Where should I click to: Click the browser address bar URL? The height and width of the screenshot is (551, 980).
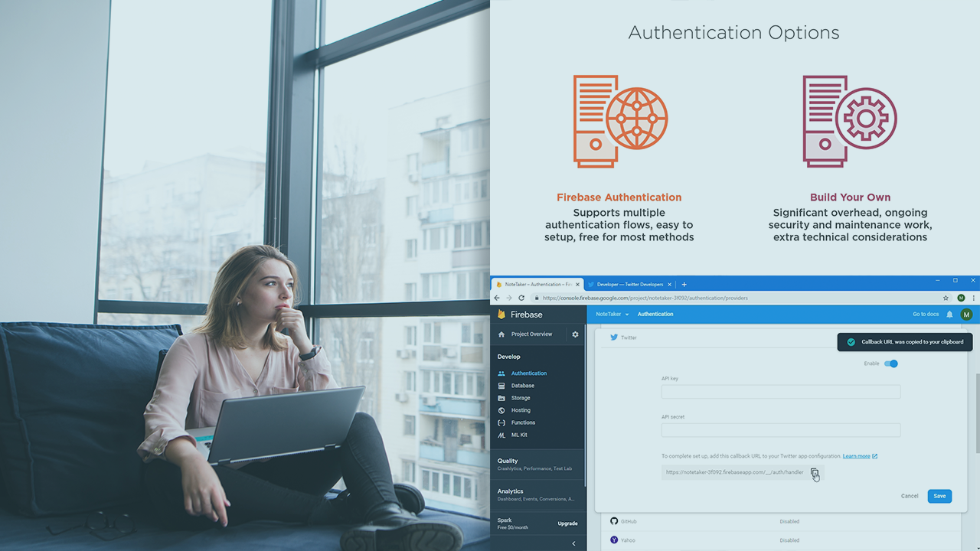[645, 298]
